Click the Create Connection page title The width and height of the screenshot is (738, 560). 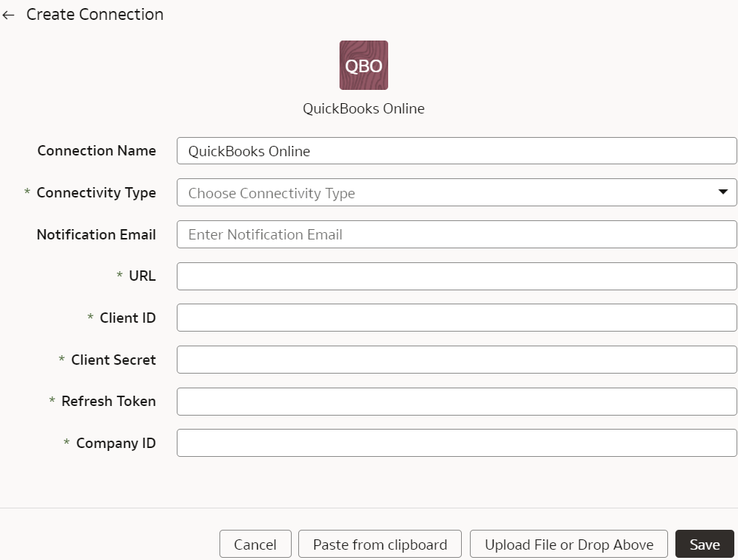click(x=95, y=15)
